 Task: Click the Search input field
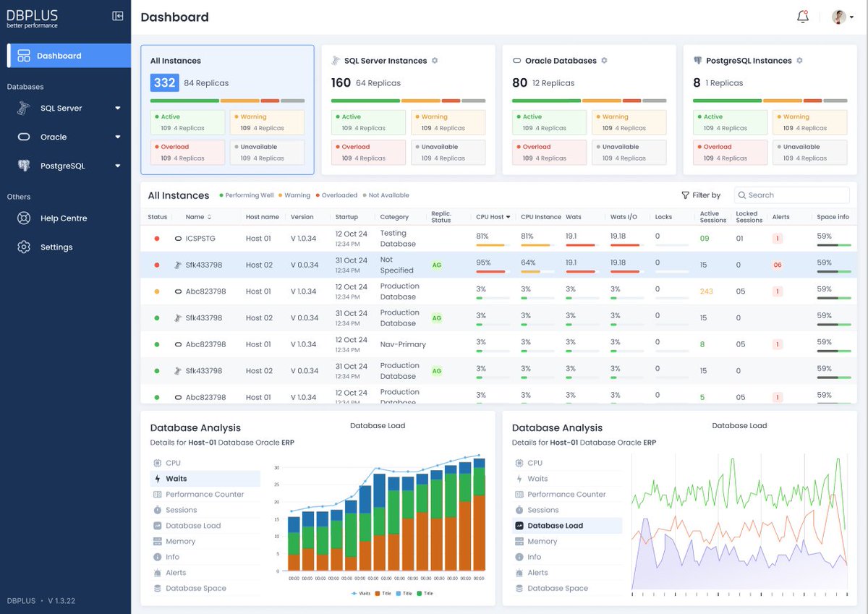792,195
